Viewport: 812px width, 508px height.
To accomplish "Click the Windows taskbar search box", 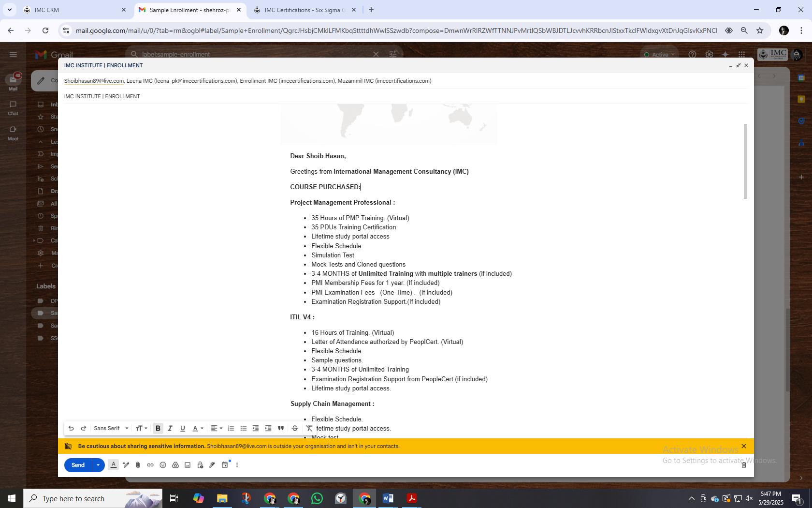I will [x=93, y=498].
